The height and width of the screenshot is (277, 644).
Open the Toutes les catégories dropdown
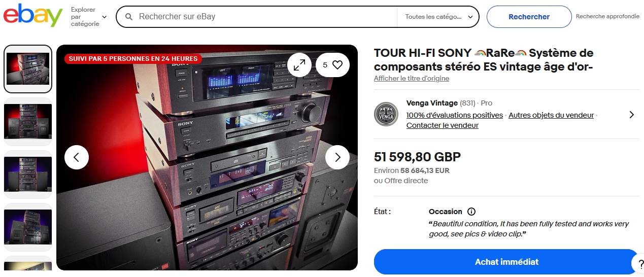(438, 17)
